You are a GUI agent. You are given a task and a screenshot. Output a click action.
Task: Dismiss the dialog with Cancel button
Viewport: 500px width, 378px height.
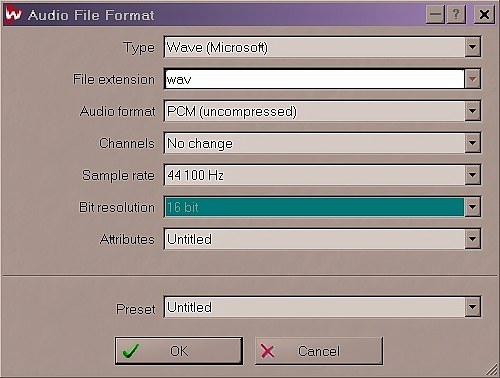[319, 351]
